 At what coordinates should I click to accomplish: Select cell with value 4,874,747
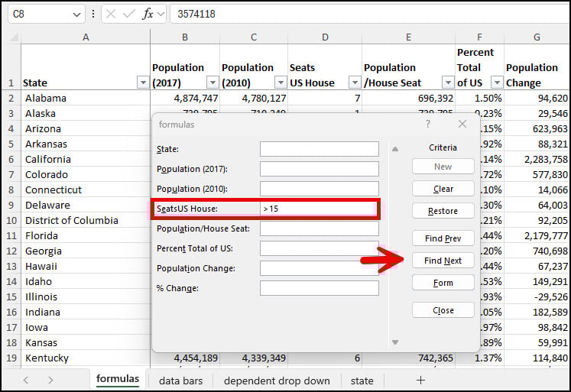[185, 99]
